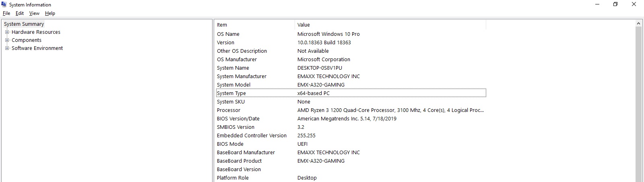
Task: Click the System Information app icon in title bar
Action: 4,4
